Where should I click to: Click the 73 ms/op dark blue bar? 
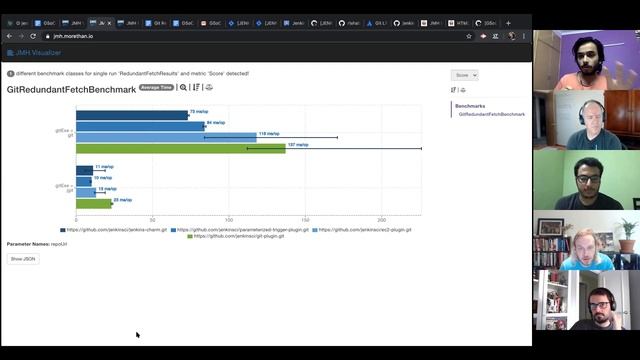(x=132, y=116)
